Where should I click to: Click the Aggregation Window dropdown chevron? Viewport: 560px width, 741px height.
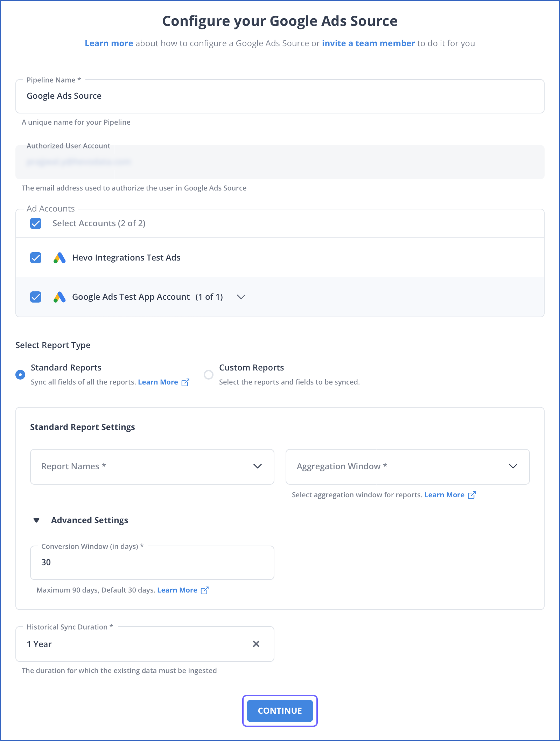[x=513, y=466]
